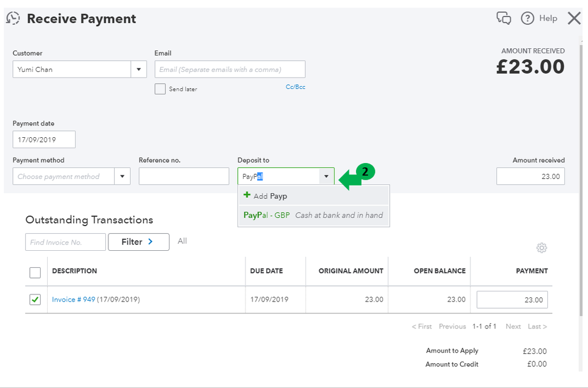Image resolution: width=588 pixels, height=388 pixels.
Task: Toggle the Send later checkbox
Action: (x=160, y=89)
